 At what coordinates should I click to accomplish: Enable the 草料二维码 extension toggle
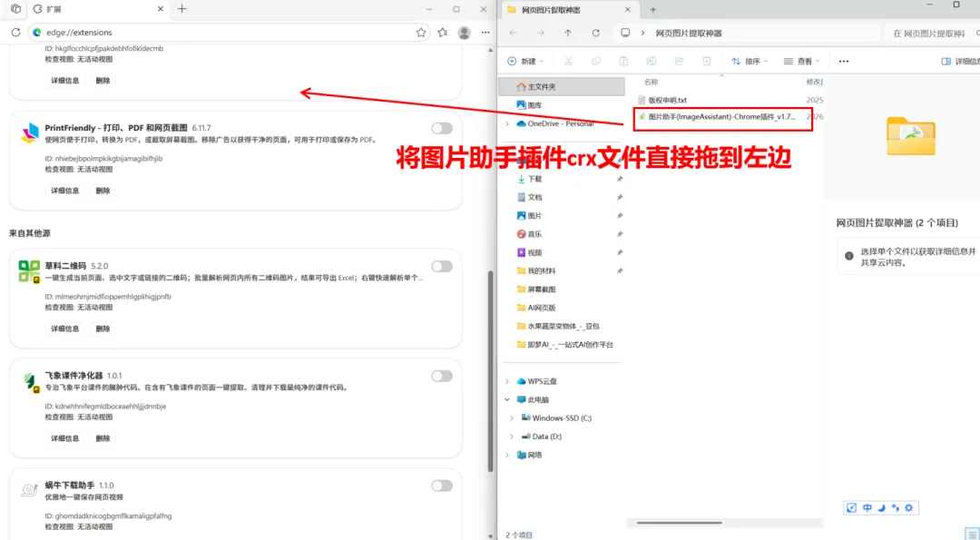tap(442, 266)
